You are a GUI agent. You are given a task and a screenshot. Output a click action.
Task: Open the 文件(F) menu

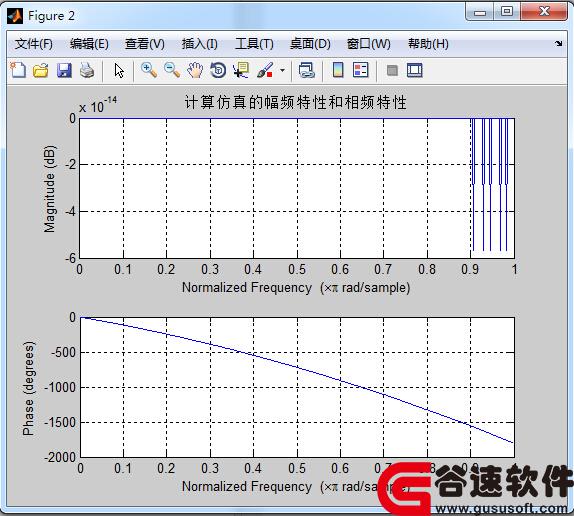(x=34, y=44)
